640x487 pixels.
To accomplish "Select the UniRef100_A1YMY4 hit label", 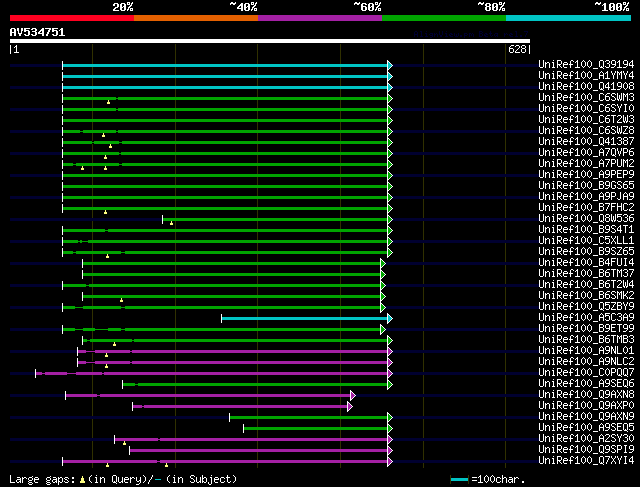I will 586,76.
